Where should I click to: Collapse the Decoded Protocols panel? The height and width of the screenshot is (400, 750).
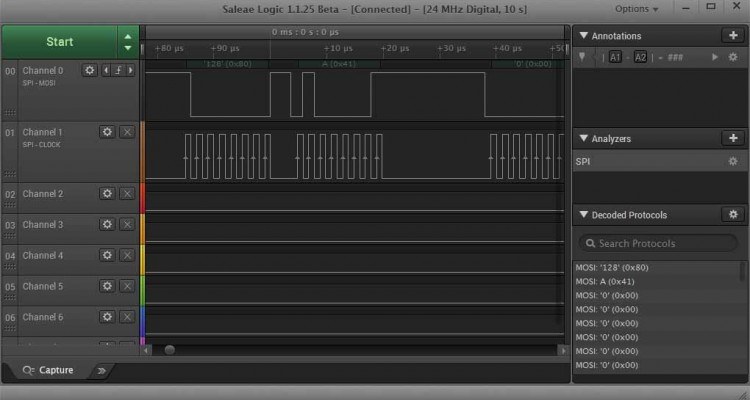click(x=585, y=215)
